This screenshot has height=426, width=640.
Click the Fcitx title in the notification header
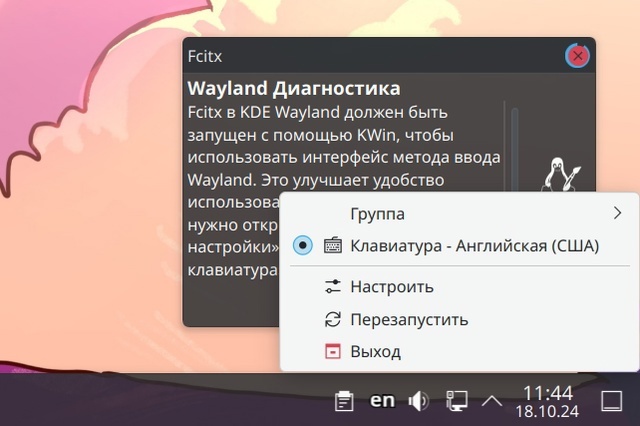(x=205, y=56)
